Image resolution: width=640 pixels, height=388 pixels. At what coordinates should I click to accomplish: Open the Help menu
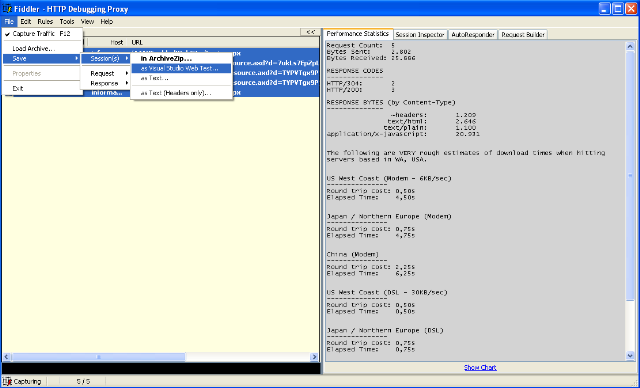(x=107, y=22)
